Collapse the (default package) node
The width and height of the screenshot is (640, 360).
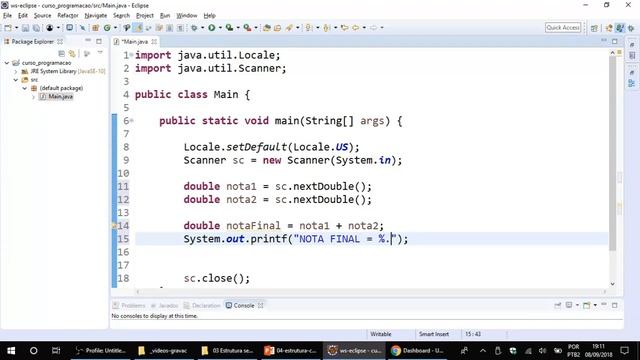[x=24, y=88]
